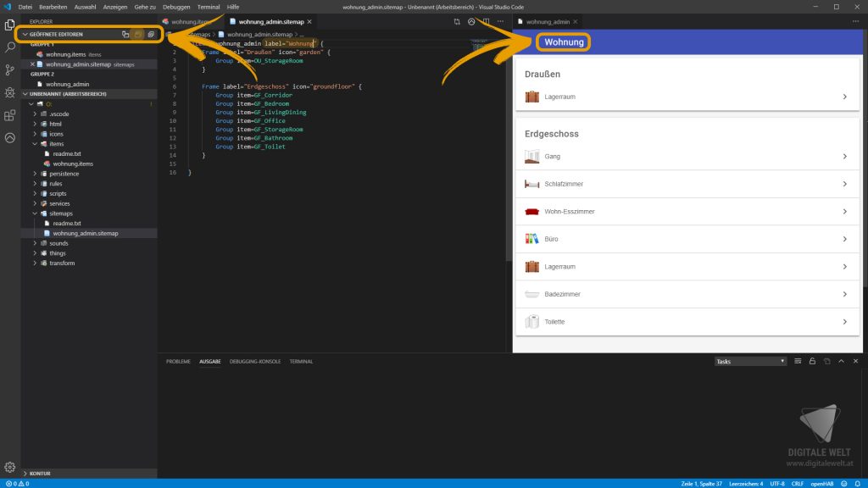This screenshot has width=868, height=488.
Task: Maximize the panel with the up chevron
Action: 841,361
